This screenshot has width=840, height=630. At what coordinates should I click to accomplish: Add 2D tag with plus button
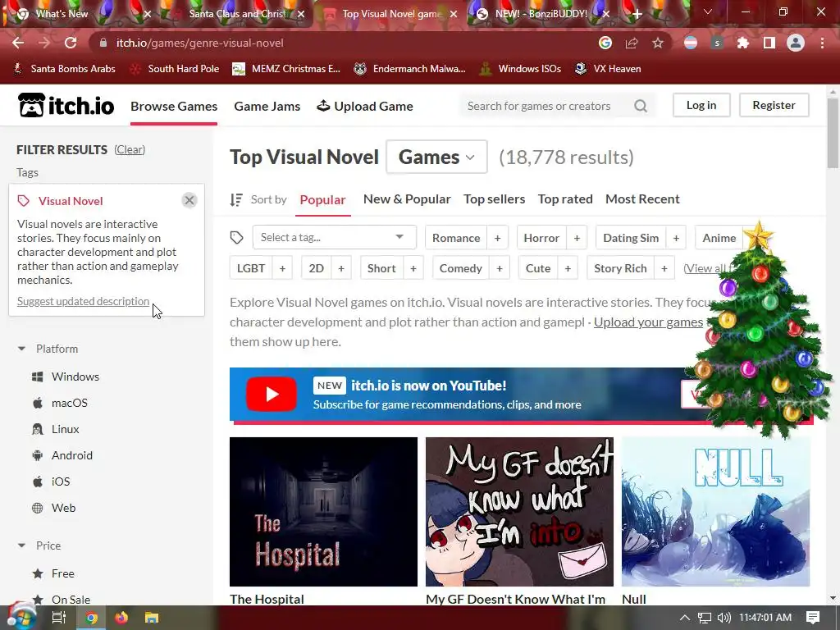(x=341, y=268)
